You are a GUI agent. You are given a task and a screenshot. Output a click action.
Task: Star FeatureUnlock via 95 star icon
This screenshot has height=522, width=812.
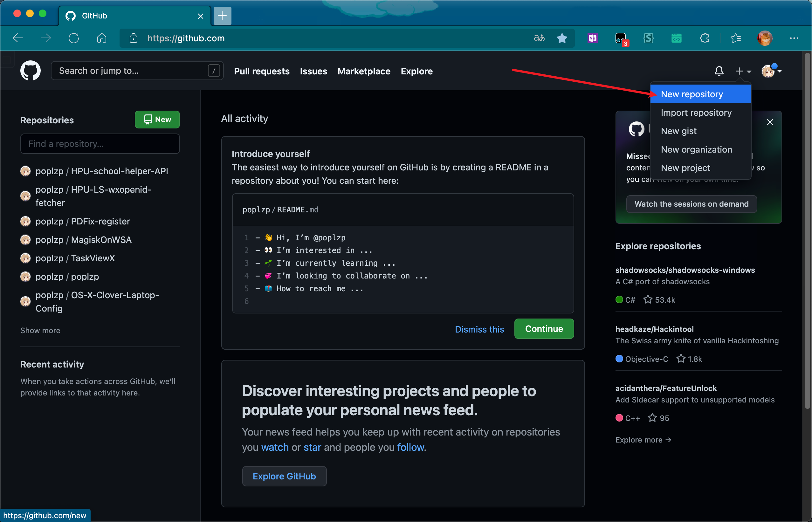pyautogui.click(x=652, y=418)
